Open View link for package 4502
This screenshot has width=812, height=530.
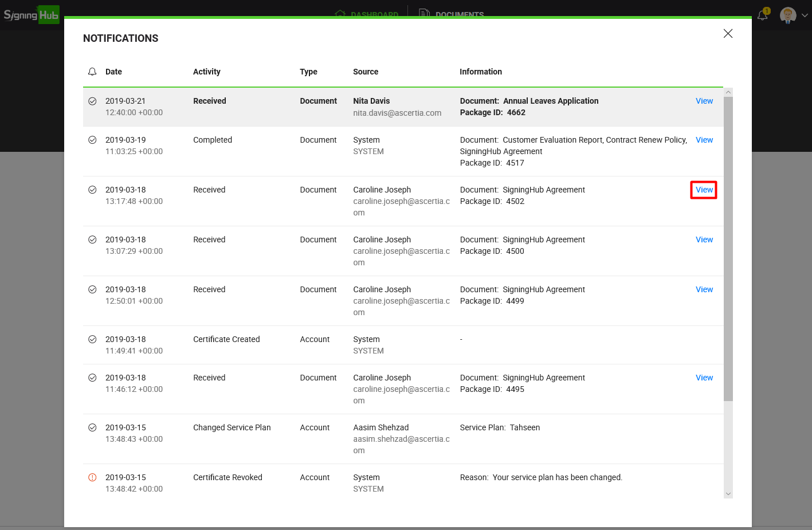[x=704, y=190]
